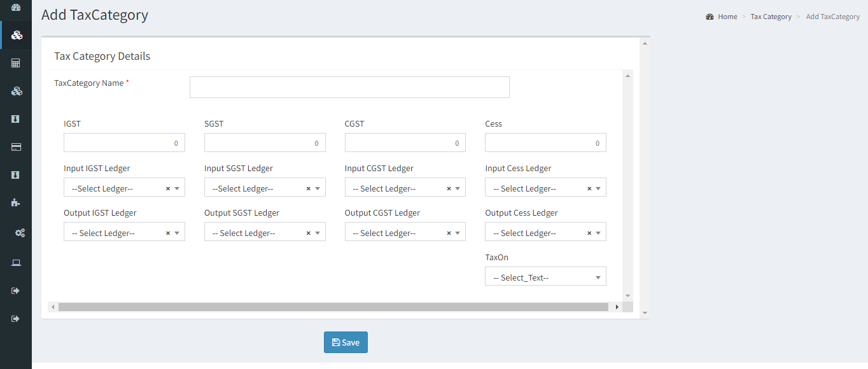868x369 pixels.
Task: Focus the TaxCategory Name text field
Action: click(349, 87)
